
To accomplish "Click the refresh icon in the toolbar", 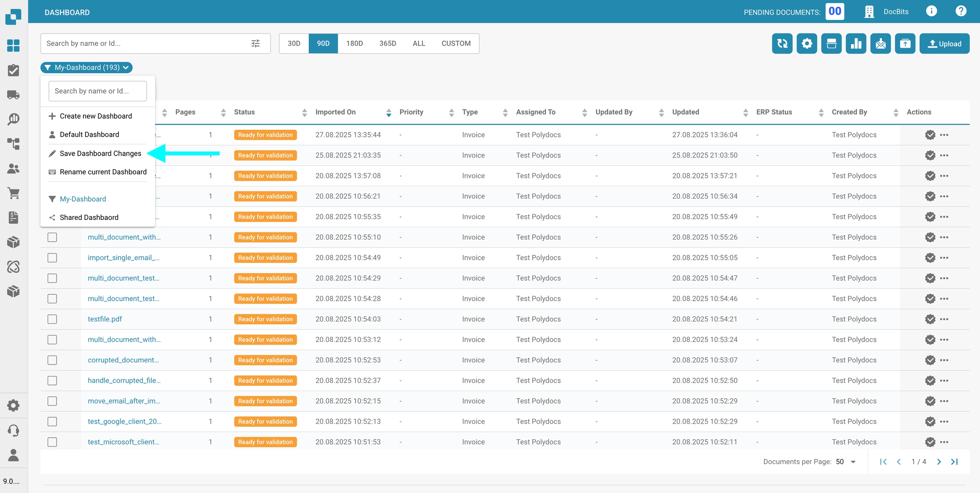I will click(782, 43).
